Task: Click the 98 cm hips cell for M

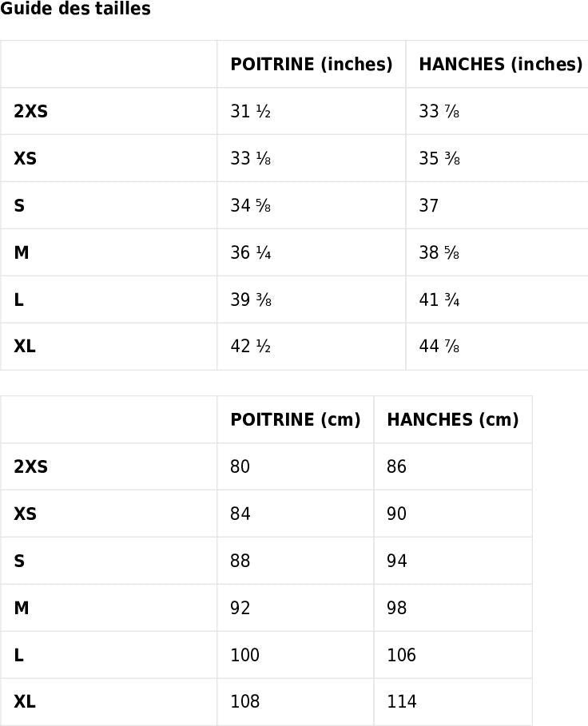Action: pos(396,609)
